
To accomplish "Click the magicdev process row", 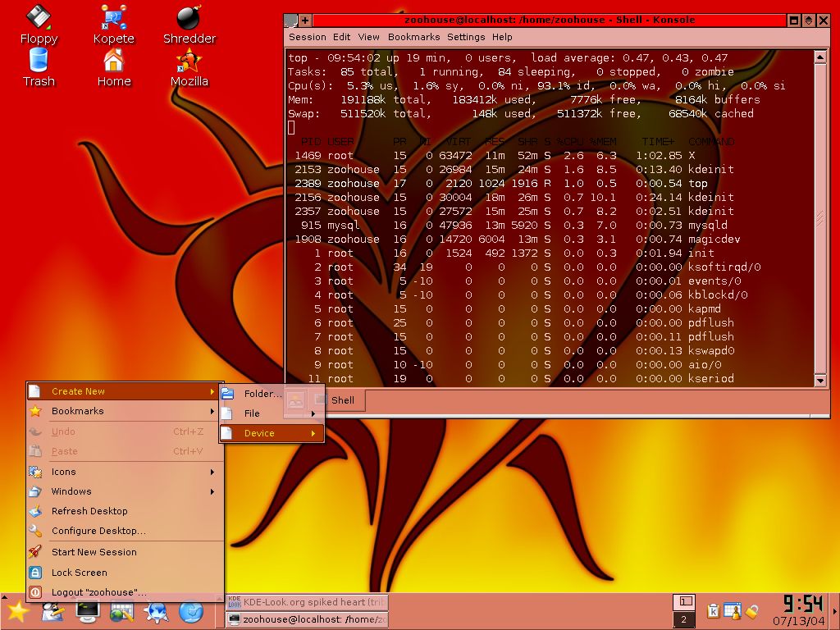I will coord(514,239).
